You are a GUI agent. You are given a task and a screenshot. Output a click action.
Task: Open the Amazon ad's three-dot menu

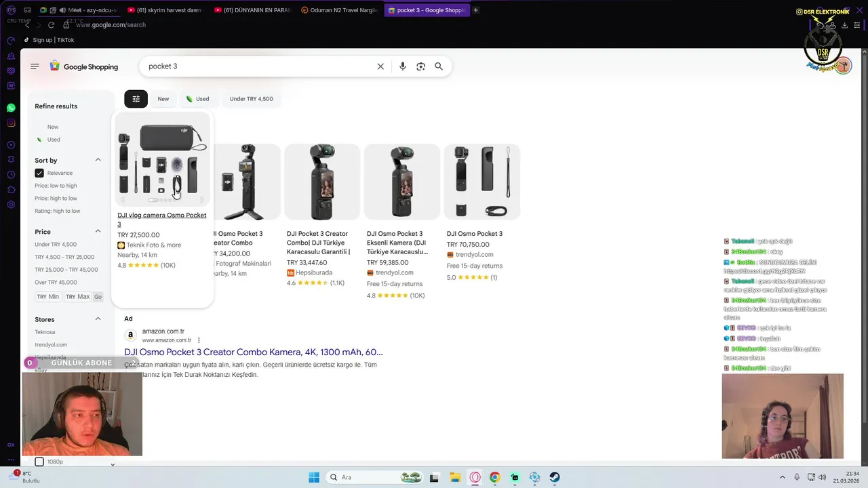[x=199, y=340]
